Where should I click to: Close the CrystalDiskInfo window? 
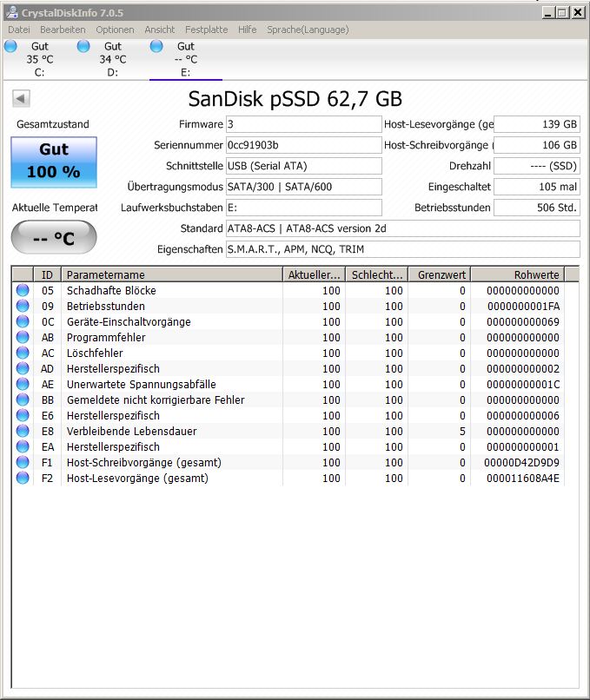click(x=578, y=12)
